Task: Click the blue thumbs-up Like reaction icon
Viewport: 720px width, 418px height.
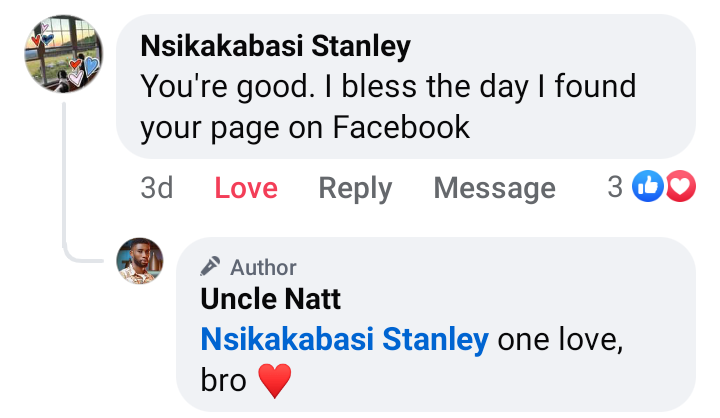Action: 648,186
